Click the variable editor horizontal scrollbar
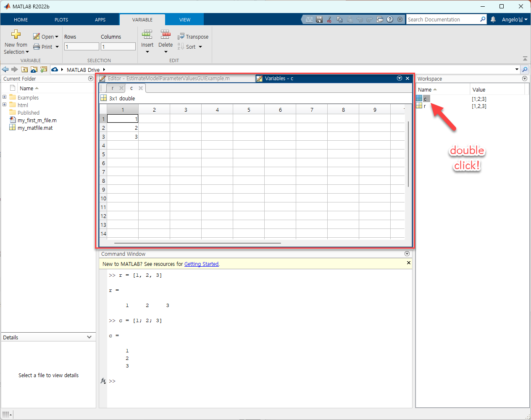This screenshot has height=420, width=531. [x=197, y=243]
